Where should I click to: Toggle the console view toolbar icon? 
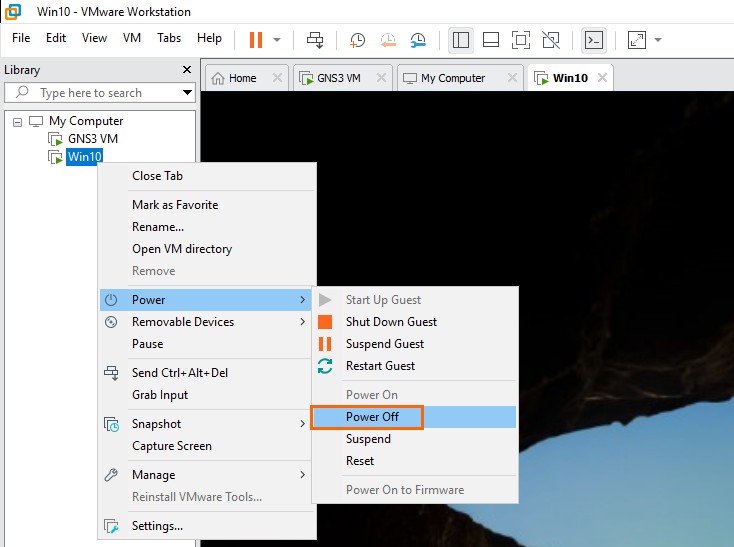click(x=594, y=40)
